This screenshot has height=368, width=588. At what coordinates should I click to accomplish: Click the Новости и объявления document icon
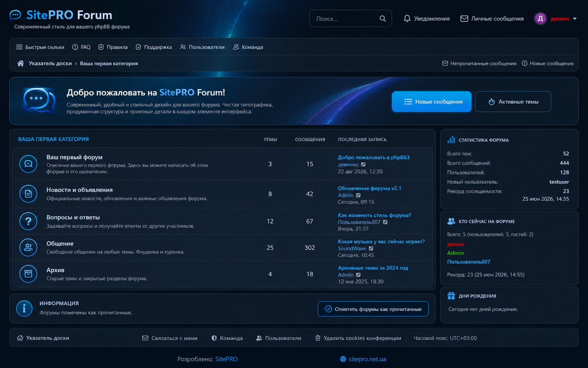pos(28,194)
